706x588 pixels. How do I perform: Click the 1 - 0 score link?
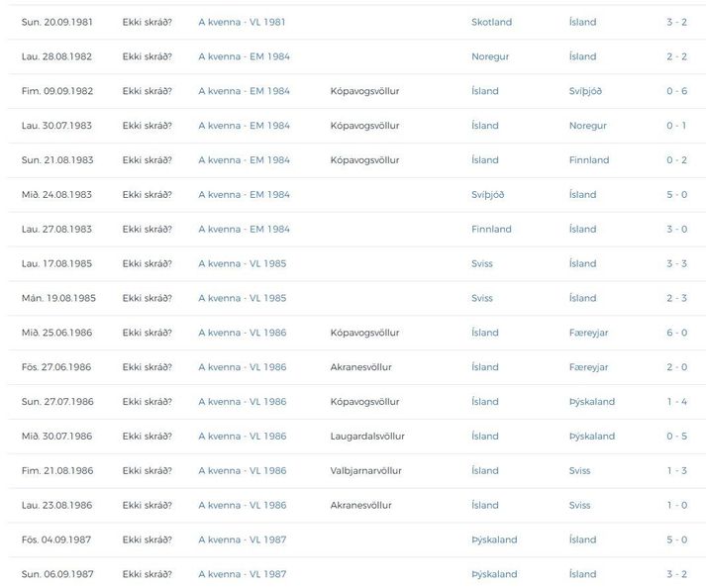[676, 506]
